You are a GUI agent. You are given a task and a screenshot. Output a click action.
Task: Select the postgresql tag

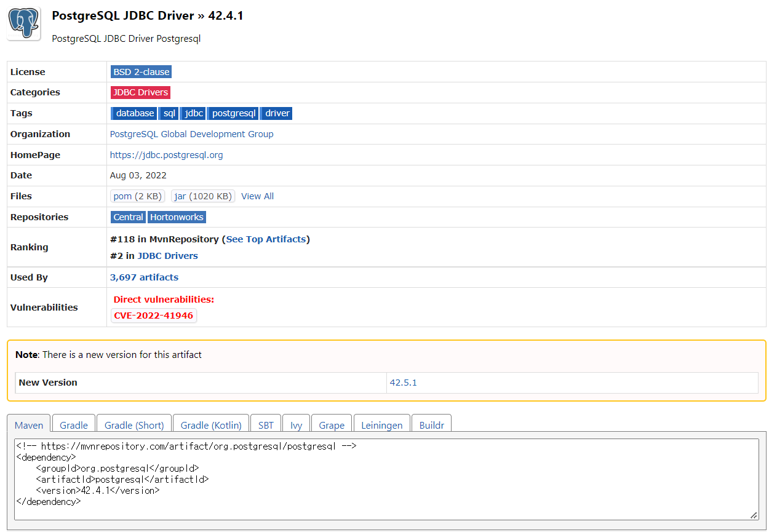[x=233, y=113]
